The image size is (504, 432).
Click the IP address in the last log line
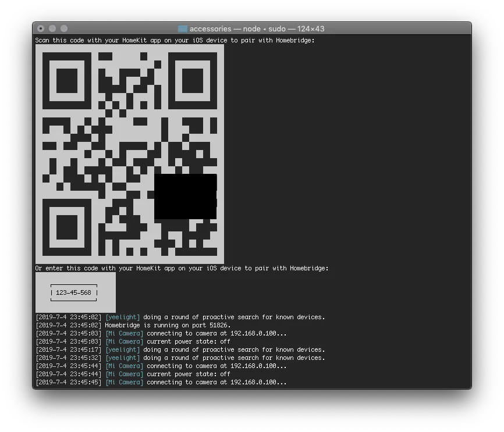pos(258,382)
